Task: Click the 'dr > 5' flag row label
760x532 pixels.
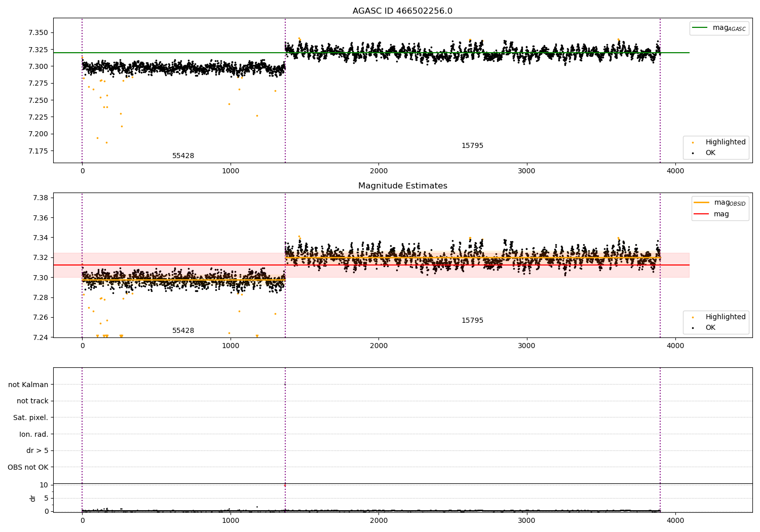Action: (37, 451)
